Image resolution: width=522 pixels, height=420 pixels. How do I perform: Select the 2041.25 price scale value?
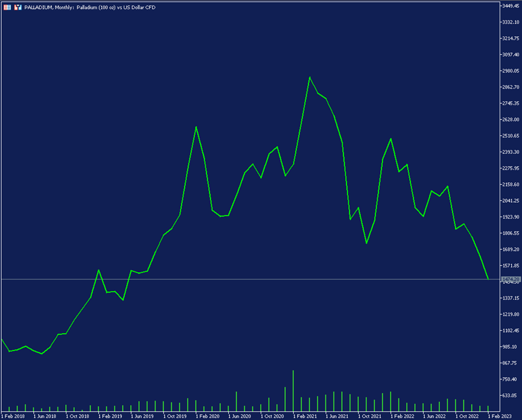tap(511, 201)
